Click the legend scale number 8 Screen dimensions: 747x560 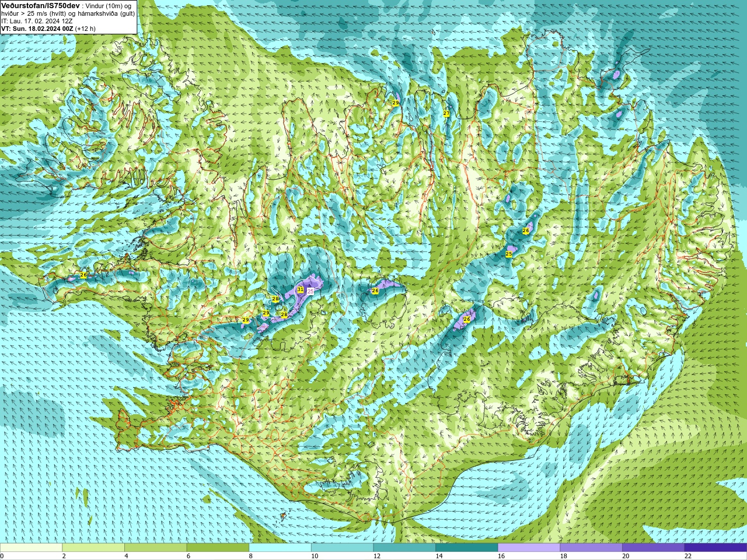(x=250, y=556)
